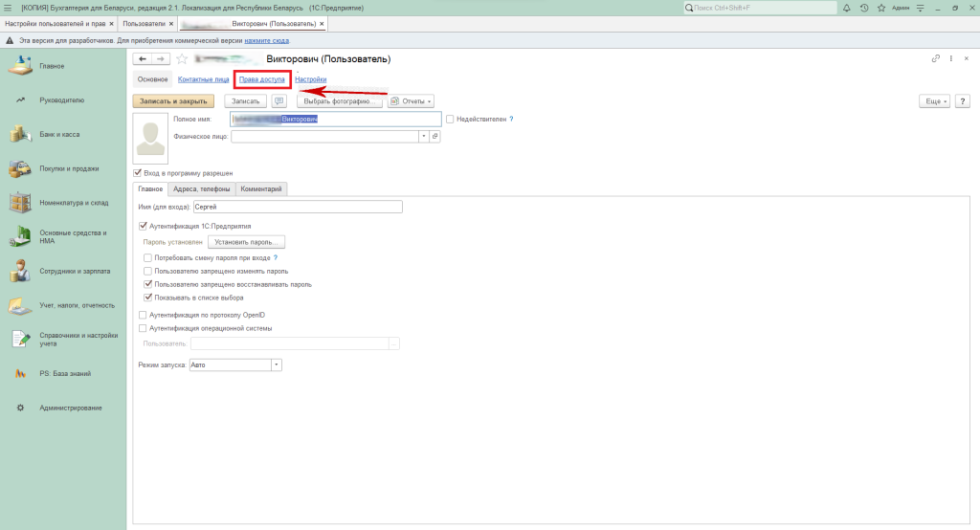
Task: Click the back navigation arrow
Action: click(144, 59)
